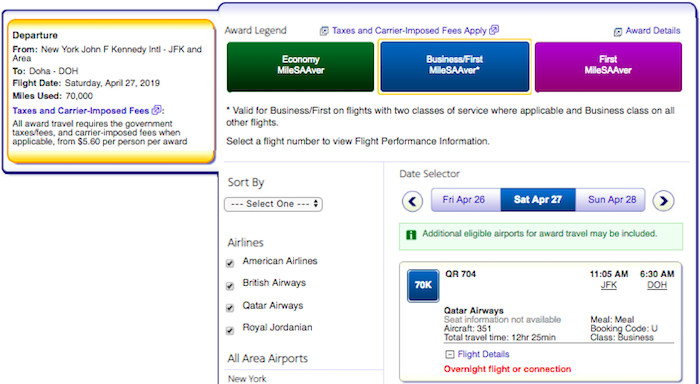Uncheck the American Airlines checkbox

click(x=230, y=263)
